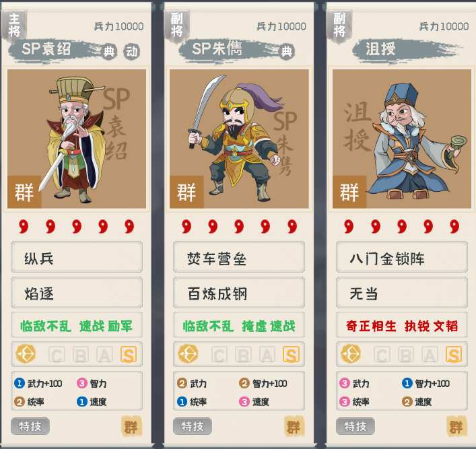
Task: Click the 典 badge beside SP朱儁
Action: 286,52
